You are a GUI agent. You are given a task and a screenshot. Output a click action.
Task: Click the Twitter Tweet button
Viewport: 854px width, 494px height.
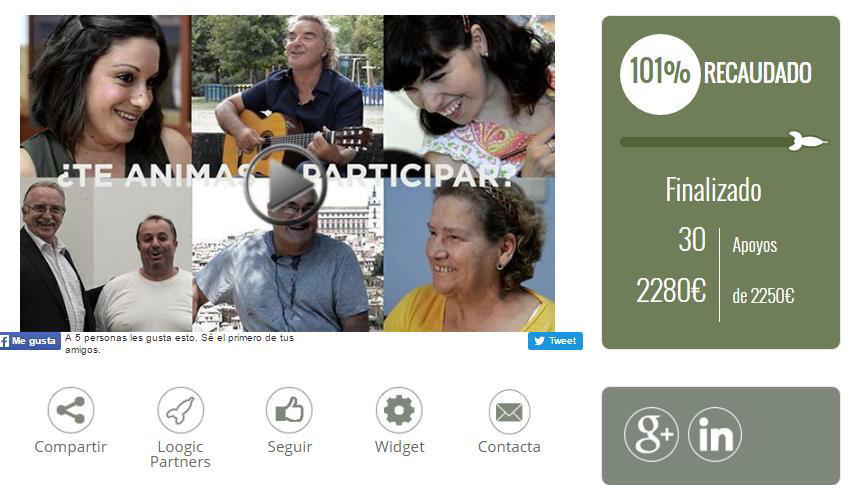coord(555,341)
